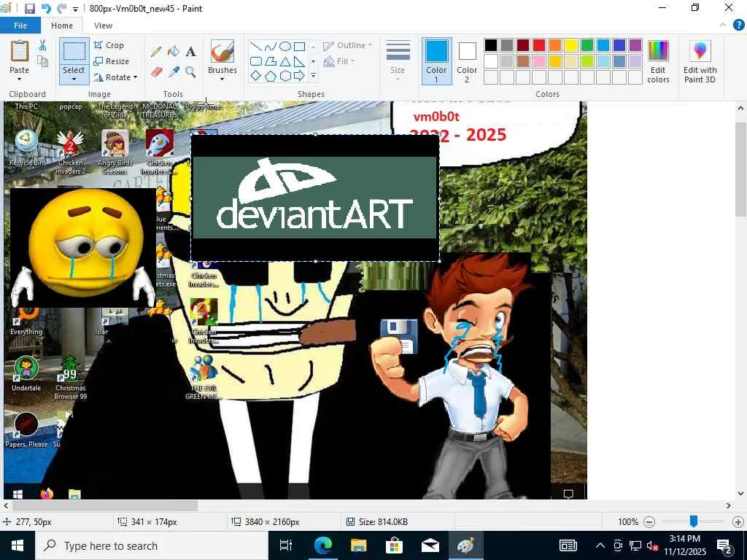Activate Color 1 selector
This screenshot has width=747, height=560.
pos(437,61)
